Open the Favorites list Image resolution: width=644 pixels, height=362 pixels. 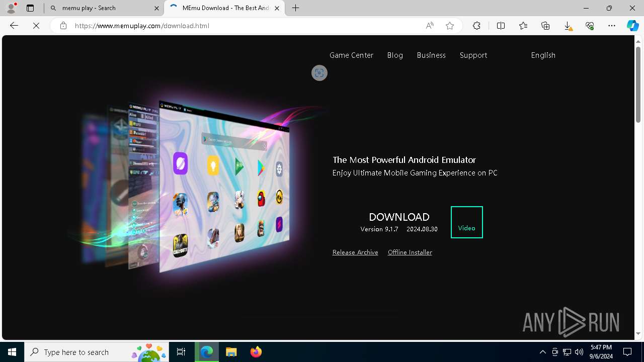(523, 26)
